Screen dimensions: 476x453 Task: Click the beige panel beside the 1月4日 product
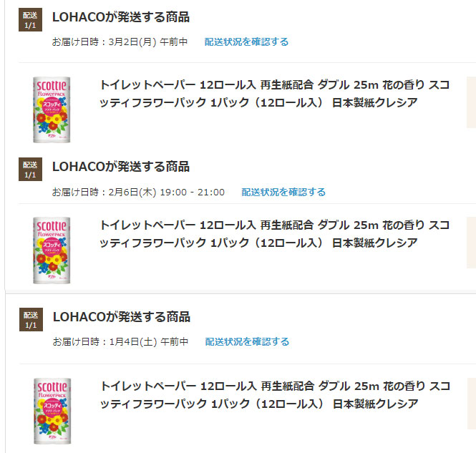[x=472, y=404]
